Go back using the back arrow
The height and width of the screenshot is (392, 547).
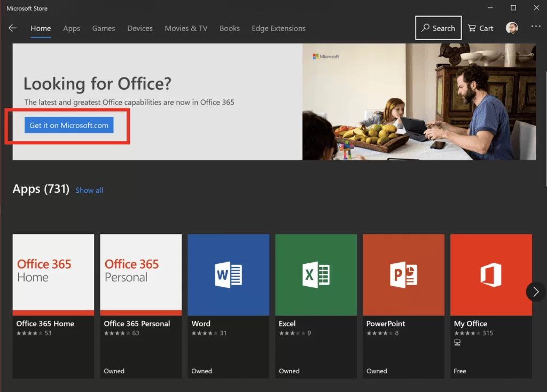13,28
